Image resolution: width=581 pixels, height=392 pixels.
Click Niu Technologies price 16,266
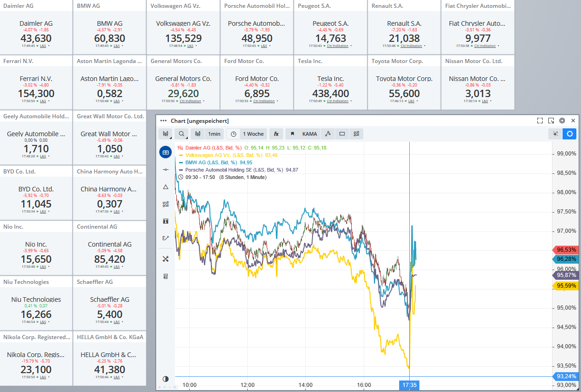(36, 314)
